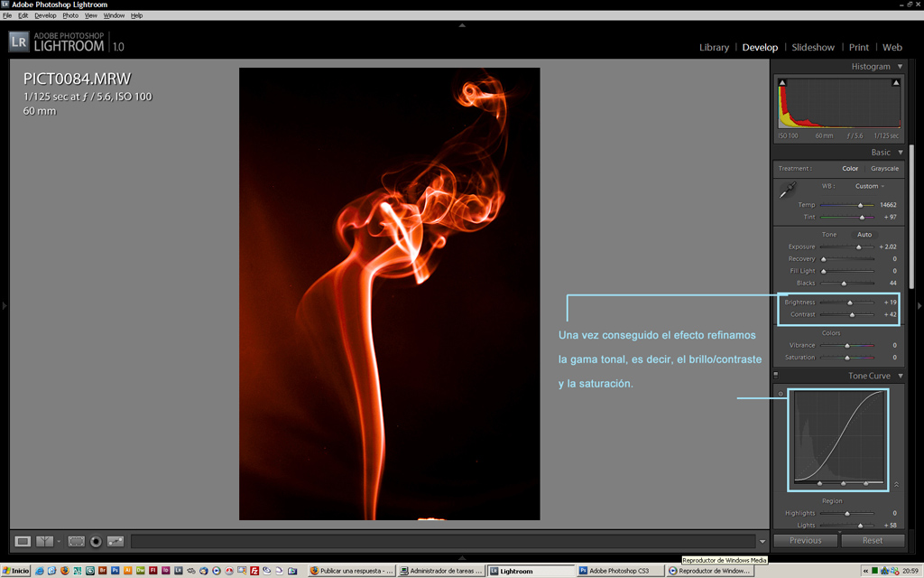Open the Photo menu
The image size is (924, 578).
[70, 15]
